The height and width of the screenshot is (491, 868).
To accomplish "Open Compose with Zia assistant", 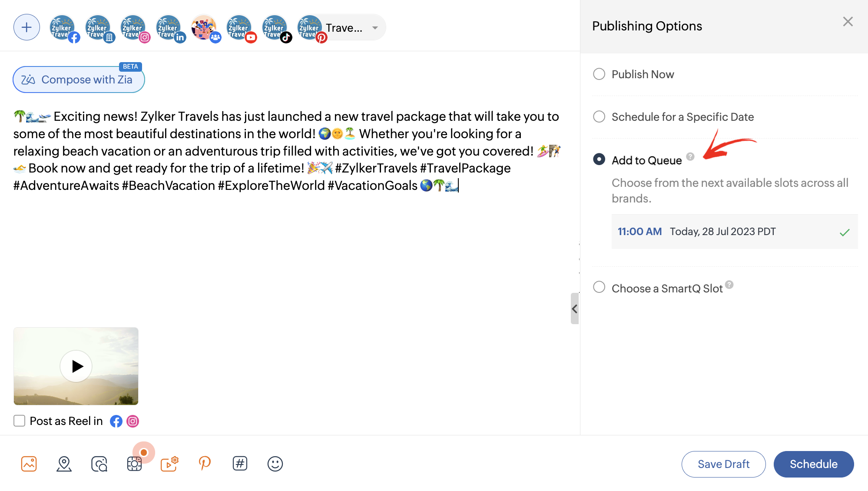I will [79, 80].
